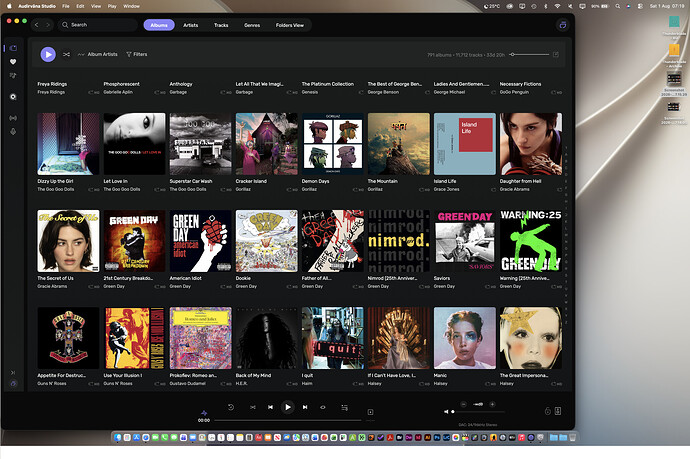
Task: Open the Audirvana Studio app menu
Action: click(37, 6)
